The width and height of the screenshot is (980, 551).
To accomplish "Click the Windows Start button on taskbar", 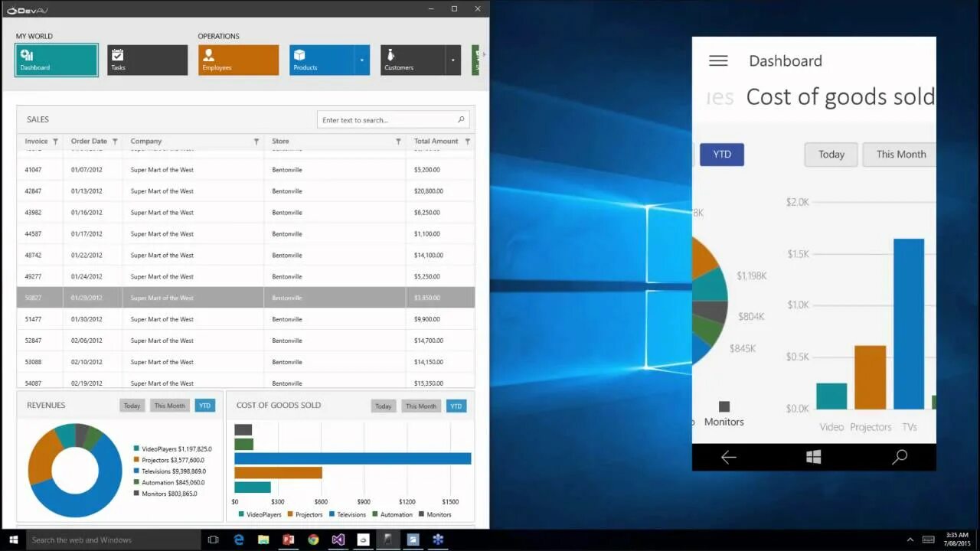I will 13,540.
